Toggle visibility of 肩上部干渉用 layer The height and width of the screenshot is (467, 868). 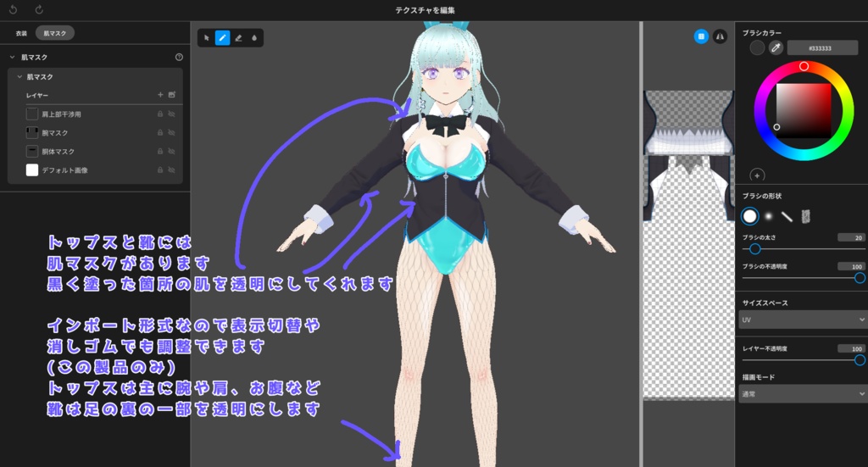click(x=171, y=114)
